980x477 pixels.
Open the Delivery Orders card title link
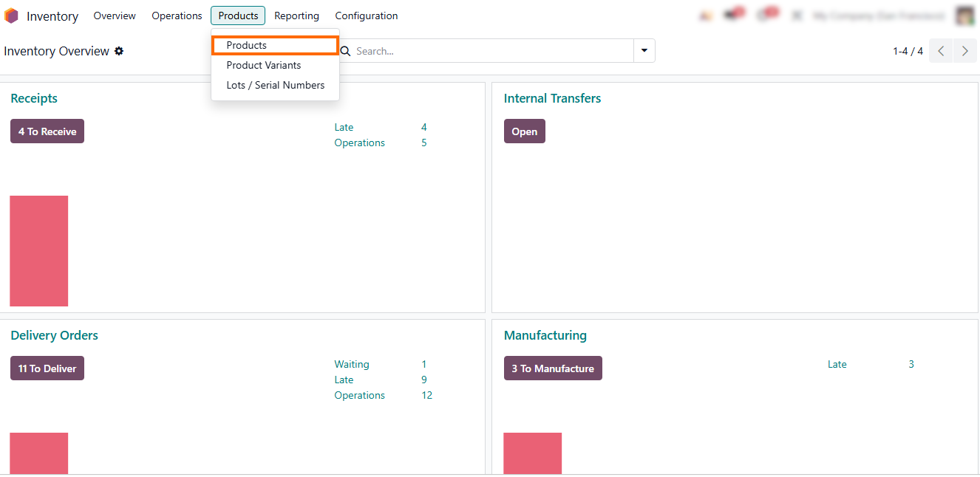[54, 335]
